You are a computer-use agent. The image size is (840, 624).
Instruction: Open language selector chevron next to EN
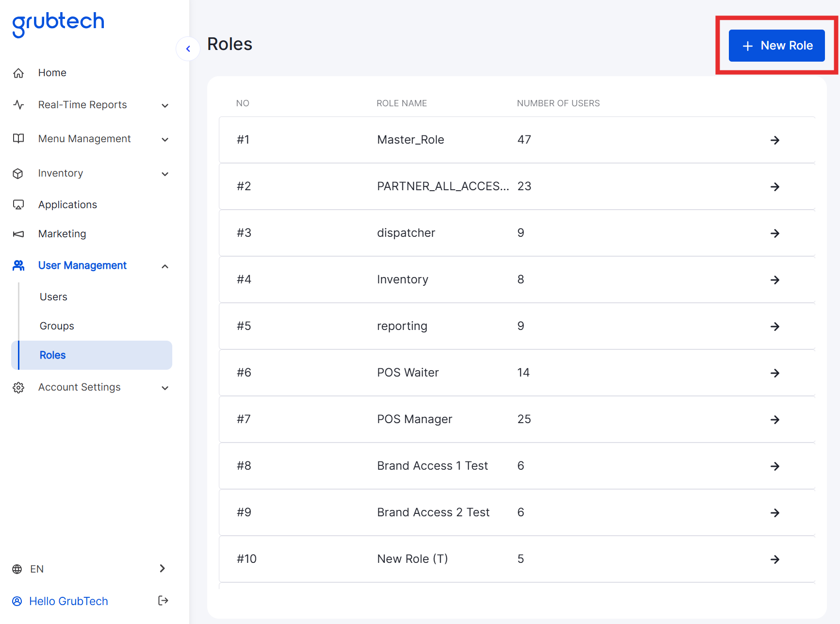pos(163,568)
